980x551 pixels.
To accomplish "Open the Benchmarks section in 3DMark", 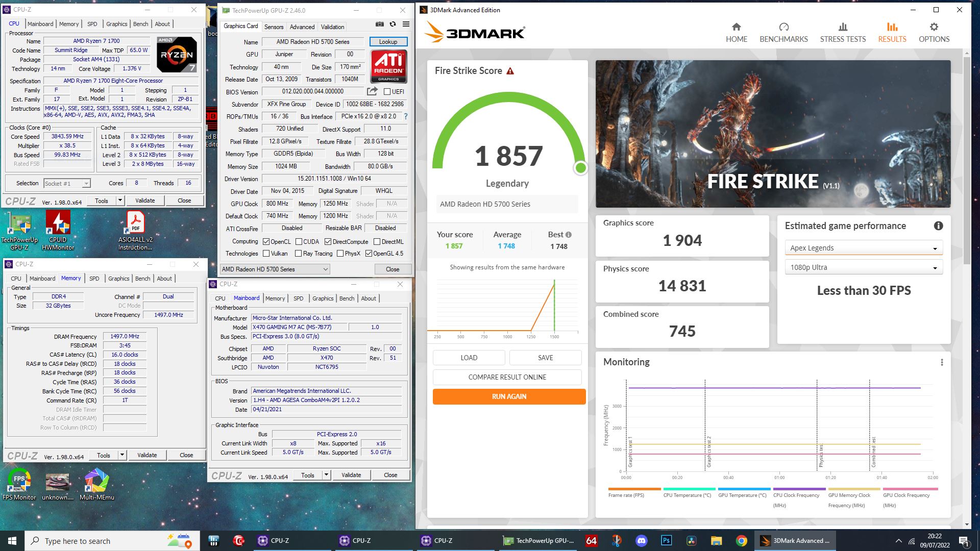I will (x=783, y=33).
